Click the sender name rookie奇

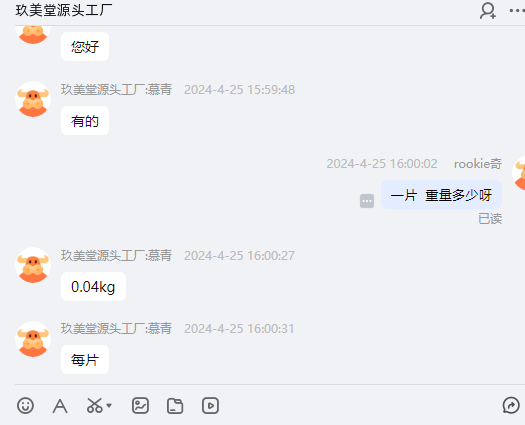tap(478, 164)
